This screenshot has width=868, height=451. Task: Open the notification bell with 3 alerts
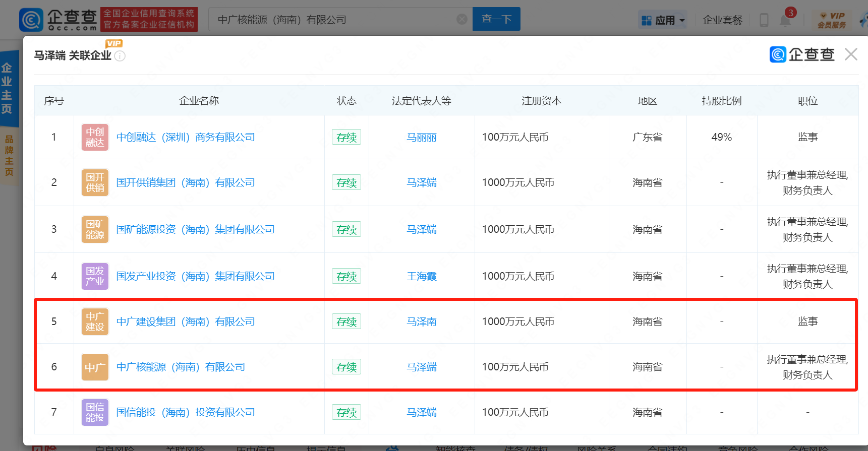786,19
